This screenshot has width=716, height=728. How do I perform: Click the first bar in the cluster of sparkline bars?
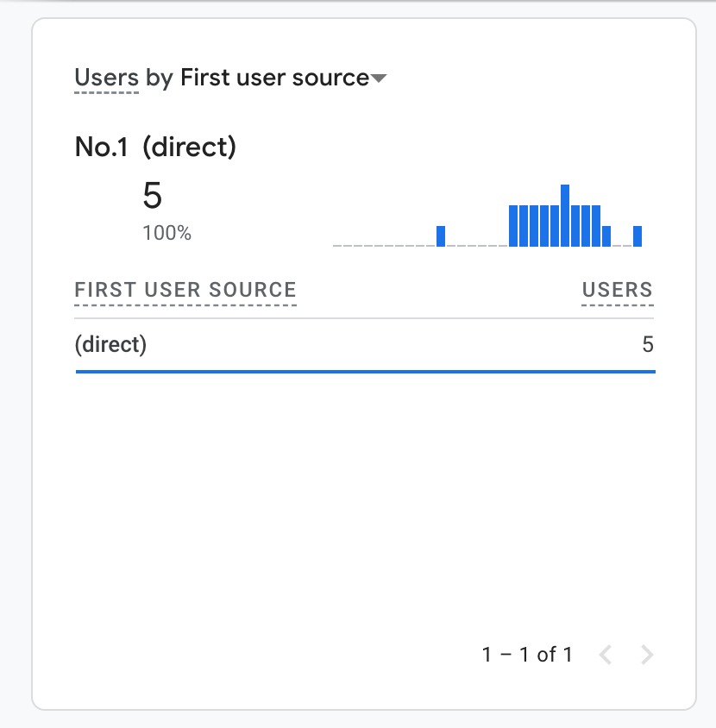pos(515,224)
